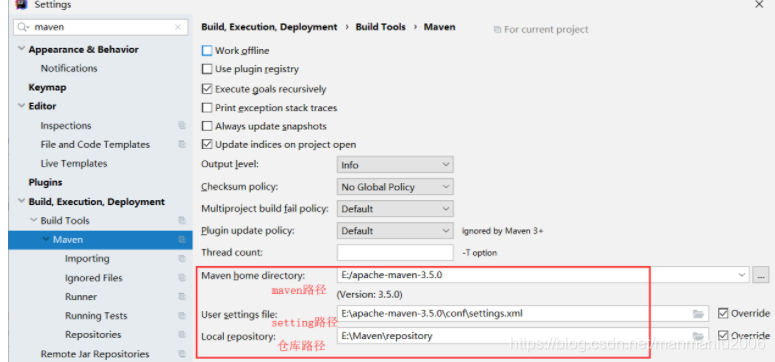775x362 pixels.
Task: Browse for local repository with the folder icon
Action: [x=698, y=336]
